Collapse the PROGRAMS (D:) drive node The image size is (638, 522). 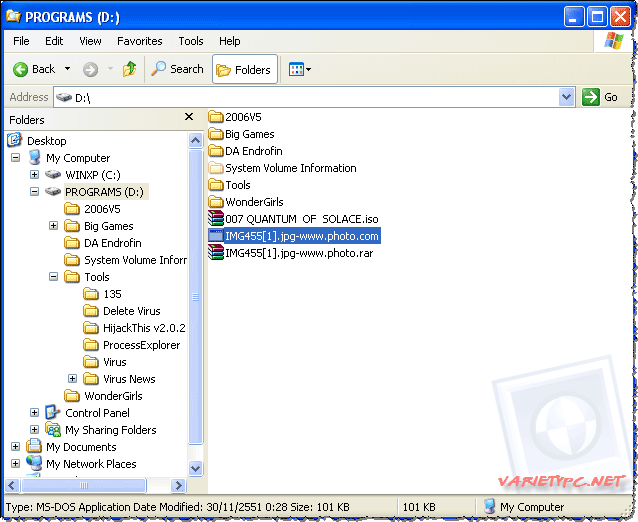pyautogui.click(x=35, y=192)
